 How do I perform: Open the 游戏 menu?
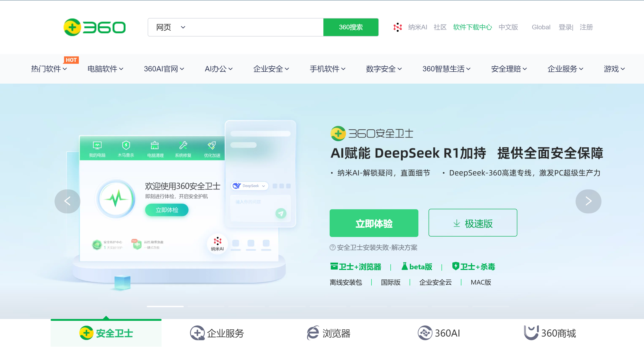614,69
